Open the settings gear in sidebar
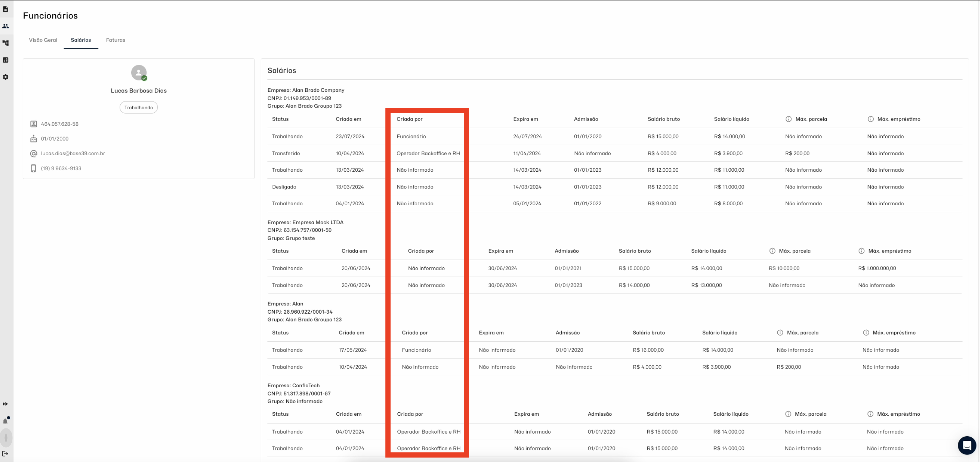Image resolution: width=980 pixels, height=462 pixels. click(x=5, y=77)
